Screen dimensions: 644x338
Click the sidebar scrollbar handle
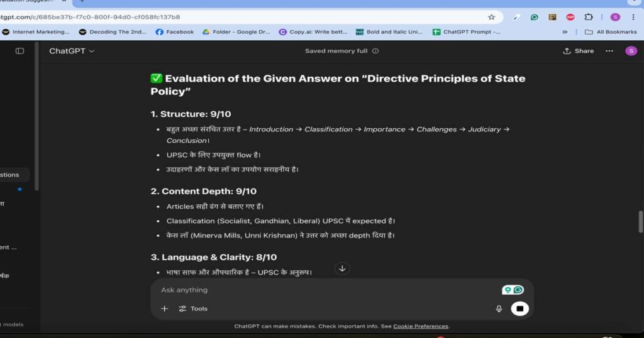click(x=36, y=117)
